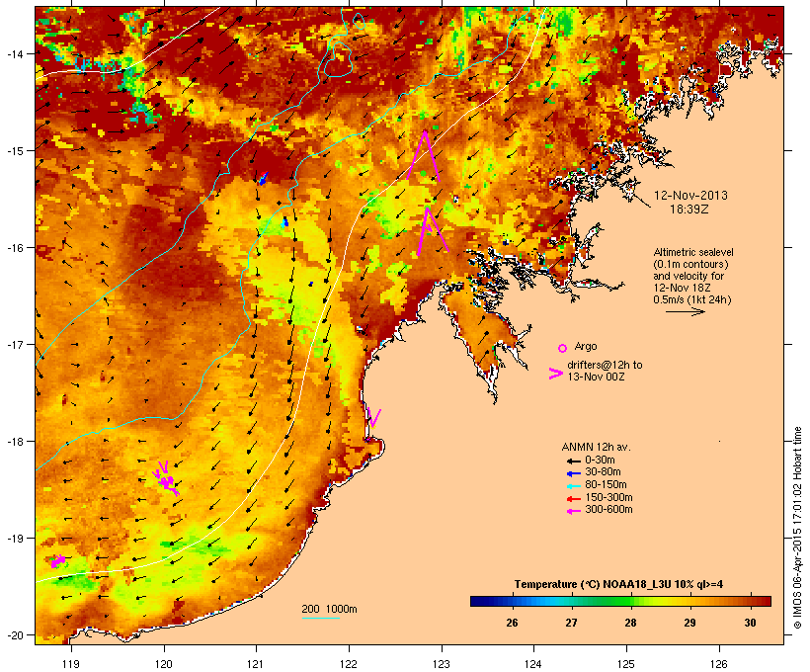Click the black 0-30m legend arrow

point(574,461)
